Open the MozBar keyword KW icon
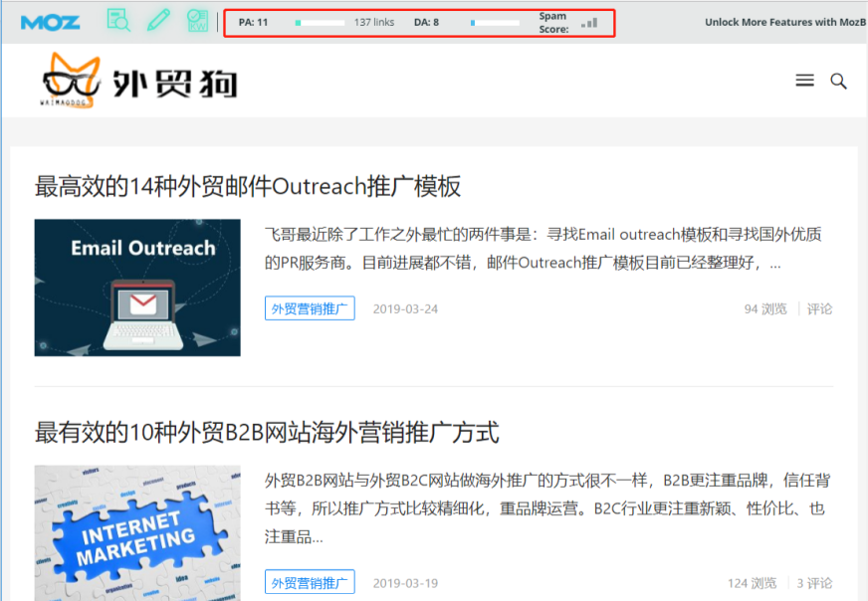The width and height of the screenshot is (868, 601). point(197,20)
